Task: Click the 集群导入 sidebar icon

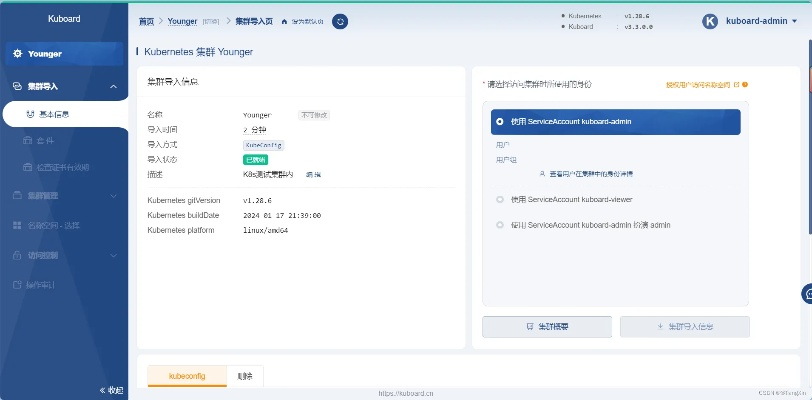Action: (17, 87)
